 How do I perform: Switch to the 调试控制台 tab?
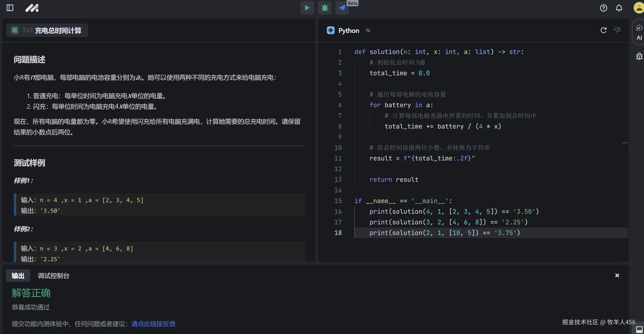click(53, 276)
